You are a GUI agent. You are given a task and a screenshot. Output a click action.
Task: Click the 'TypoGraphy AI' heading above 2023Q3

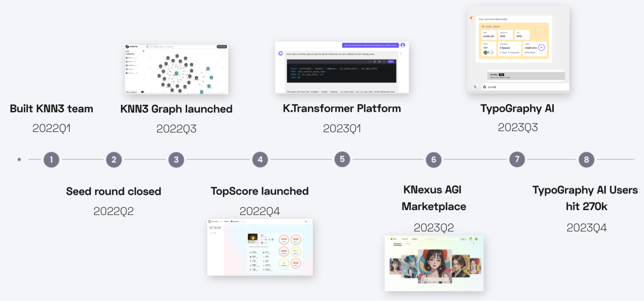[517, 109]
